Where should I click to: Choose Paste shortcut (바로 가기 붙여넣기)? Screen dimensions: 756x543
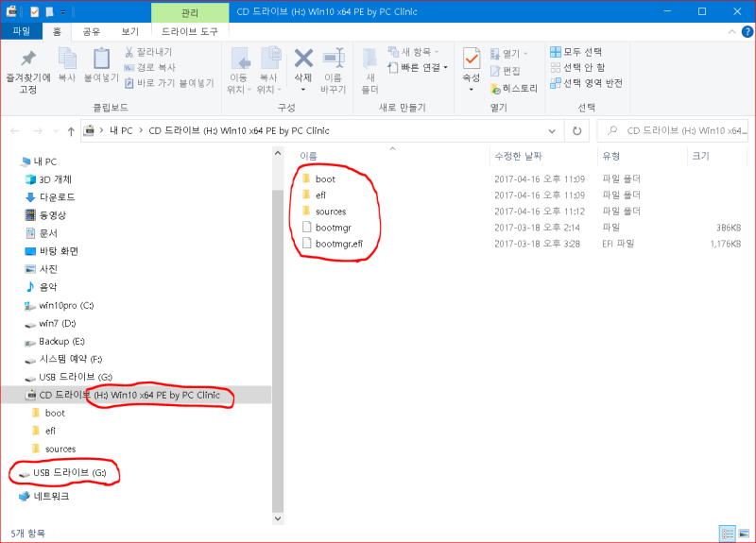(169, 83)
